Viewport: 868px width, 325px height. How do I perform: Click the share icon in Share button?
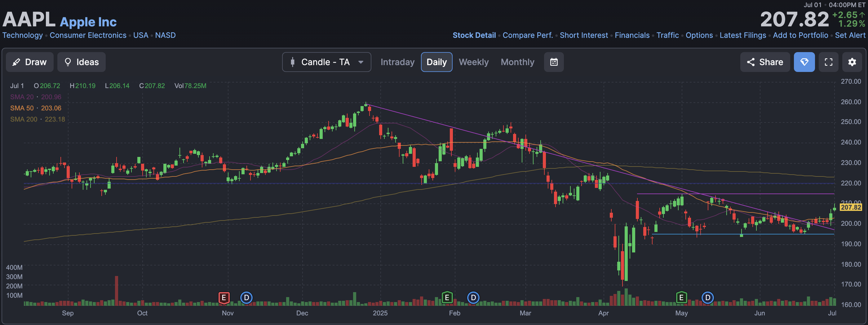751,62
